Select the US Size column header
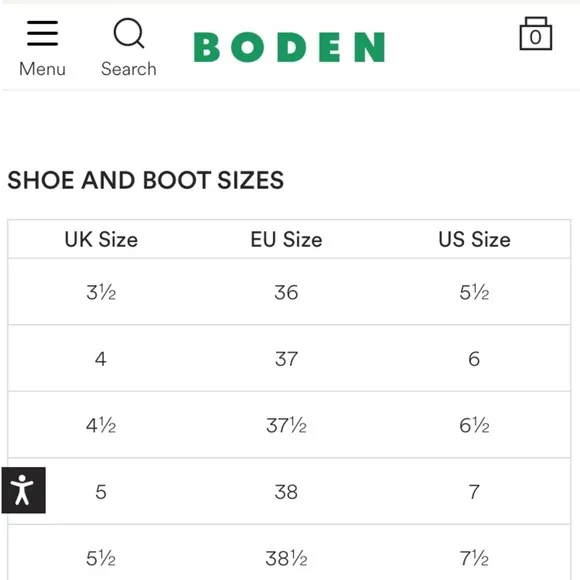 (474, 239)
